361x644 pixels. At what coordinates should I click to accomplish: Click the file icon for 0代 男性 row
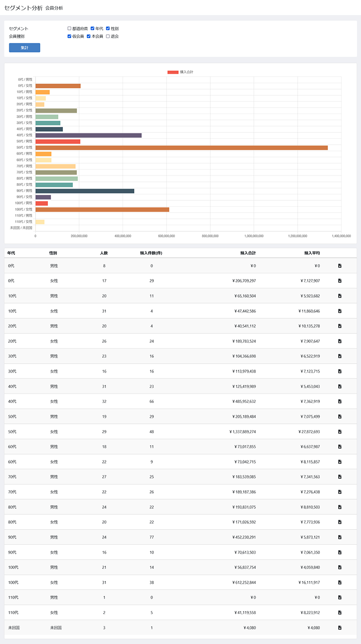tap(340, 266)
